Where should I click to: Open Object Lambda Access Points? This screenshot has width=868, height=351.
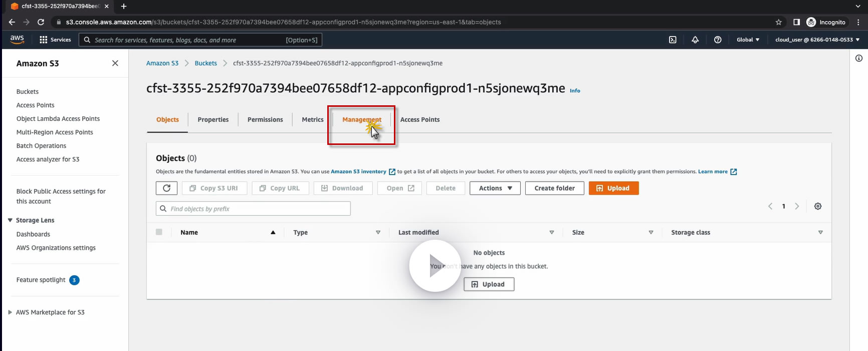click(58, 118)
